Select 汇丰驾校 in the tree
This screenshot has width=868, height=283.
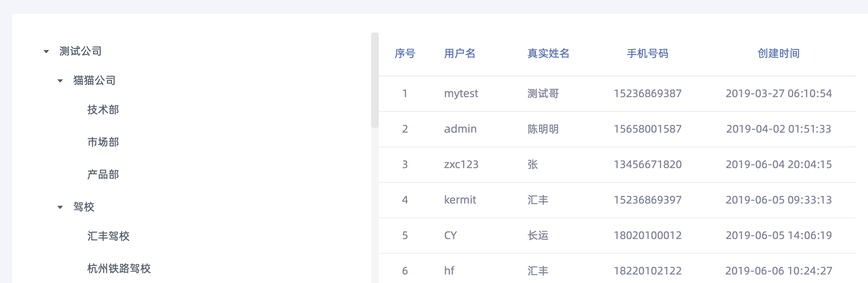[x=108, y=236]
